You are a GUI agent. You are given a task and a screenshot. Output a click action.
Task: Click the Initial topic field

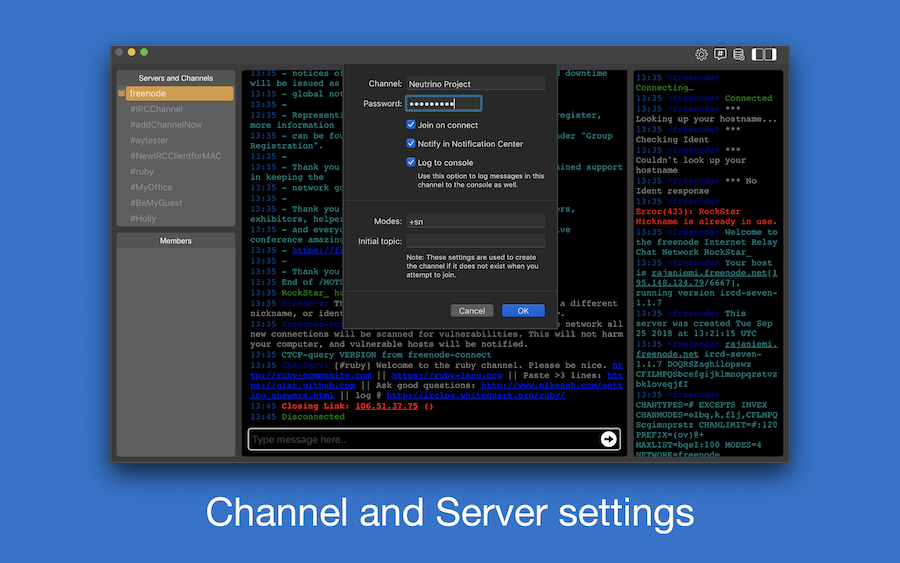coord(475,241)
